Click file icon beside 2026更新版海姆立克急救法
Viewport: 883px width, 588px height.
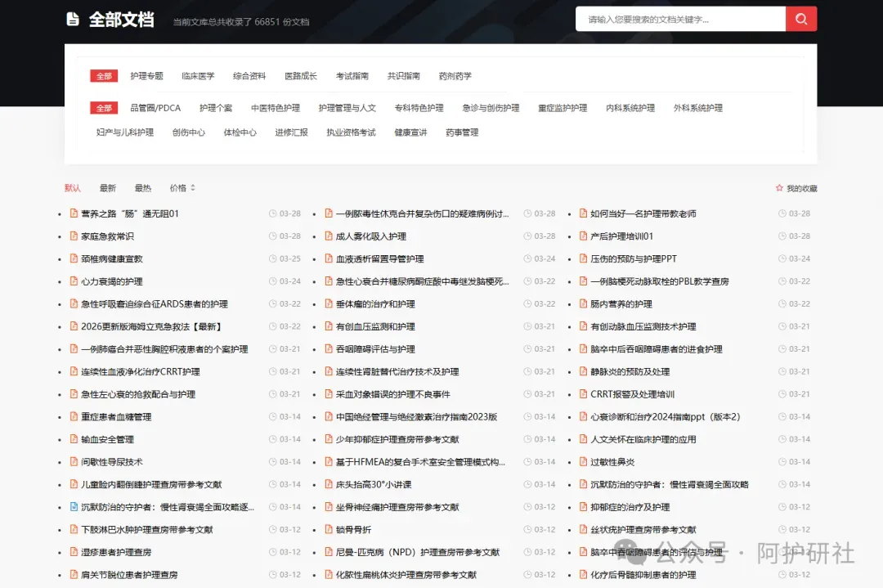click(x=74, y=325)
